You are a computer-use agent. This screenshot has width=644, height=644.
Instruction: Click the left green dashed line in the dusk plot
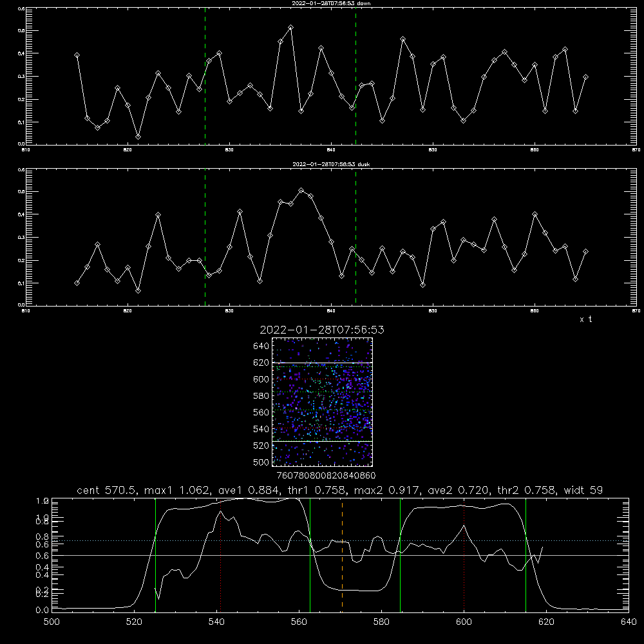point(205,238)
